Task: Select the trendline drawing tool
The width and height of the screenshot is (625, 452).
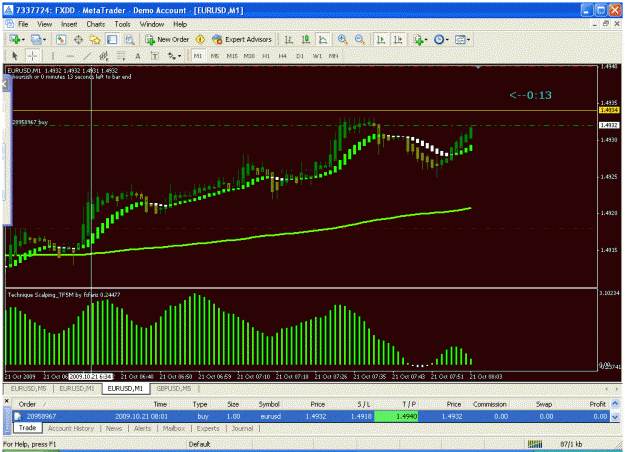Action: coord(87,56)
